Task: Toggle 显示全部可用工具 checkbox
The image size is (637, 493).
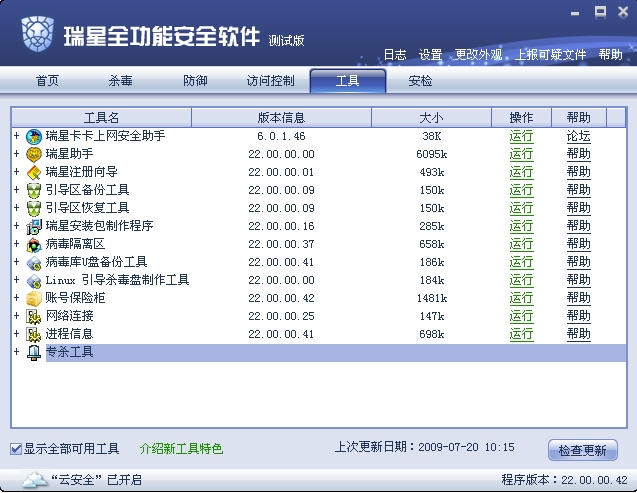Action: pyautogui.click(x=16, y=449)
